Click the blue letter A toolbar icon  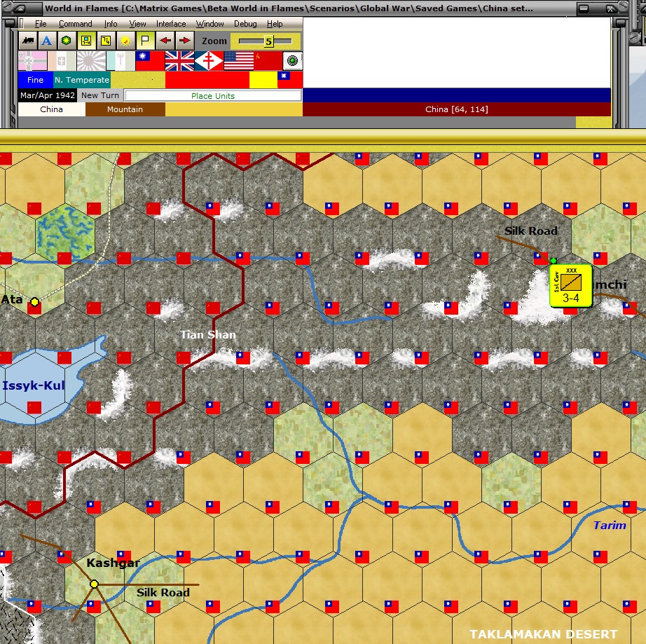(x=47, y=41)
